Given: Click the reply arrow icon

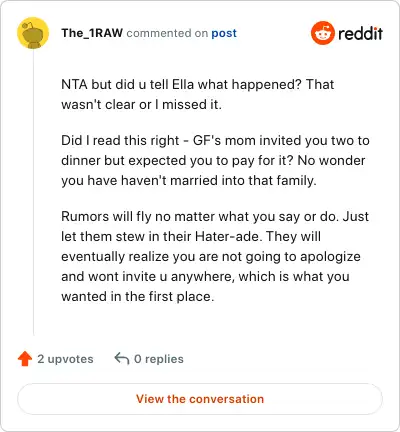Looking at the screenshot, I should coord(122,359).
